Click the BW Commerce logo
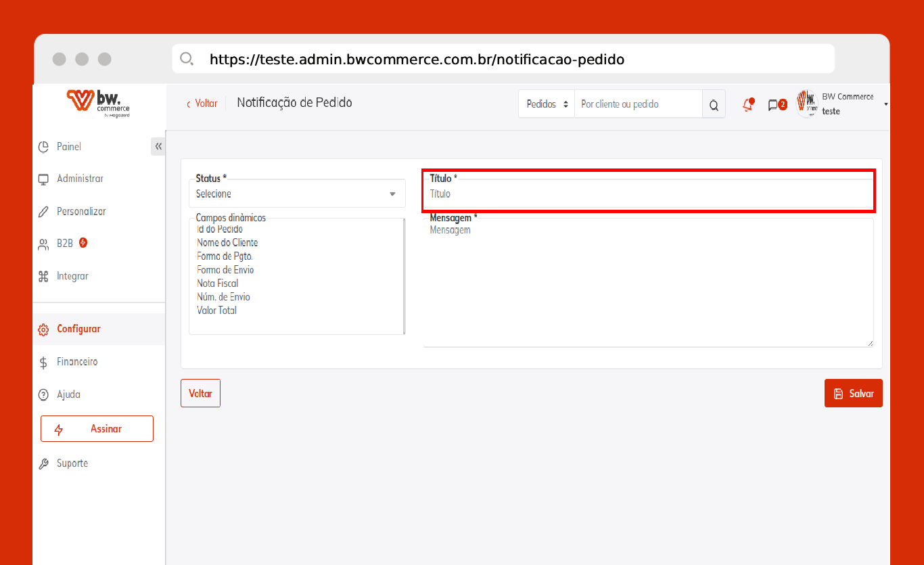 coord(98,103)
